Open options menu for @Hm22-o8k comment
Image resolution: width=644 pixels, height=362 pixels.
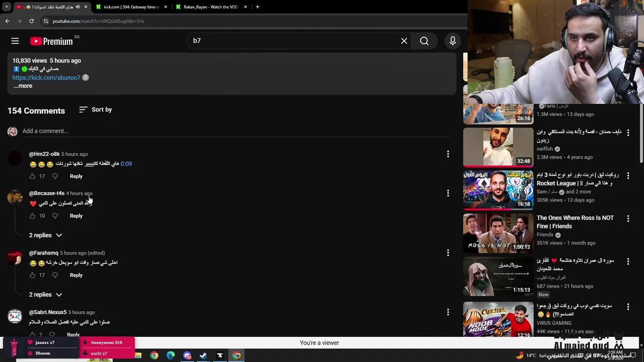[x=448, y=154]
